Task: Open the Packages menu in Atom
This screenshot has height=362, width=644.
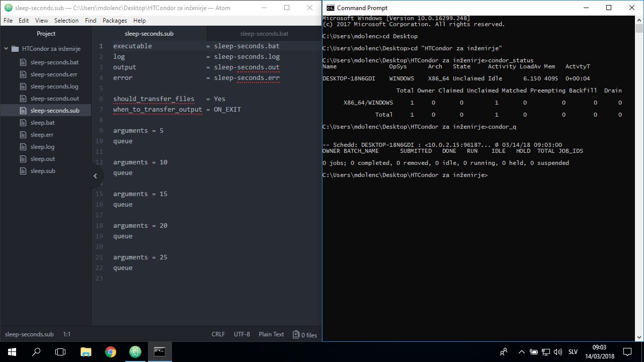Action: coord(115,21)
